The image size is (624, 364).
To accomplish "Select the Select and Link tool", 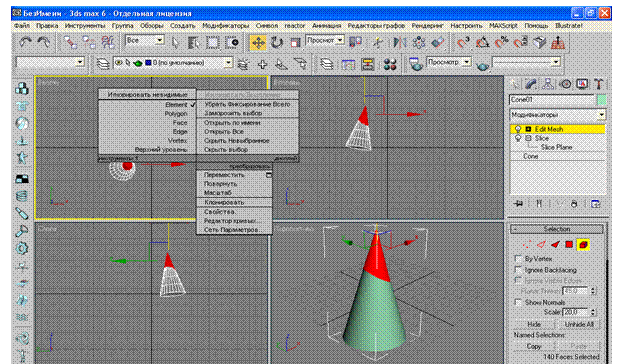I will coord(70,42).
